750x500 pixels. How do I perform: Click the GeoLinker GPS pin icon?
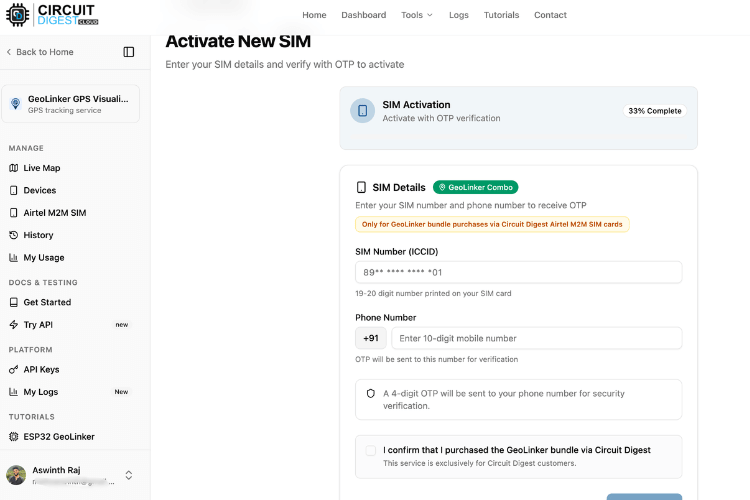coord(16,104)
